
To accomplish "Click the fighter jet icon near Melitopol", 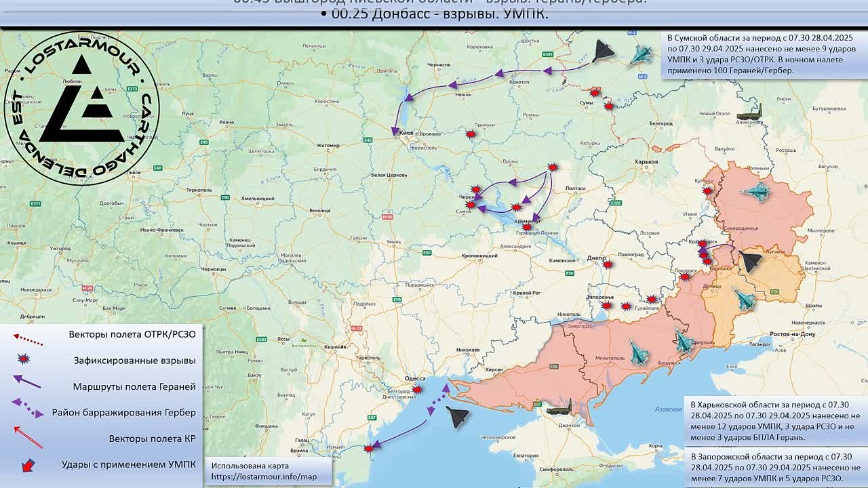I will click(x=639, y=352).
